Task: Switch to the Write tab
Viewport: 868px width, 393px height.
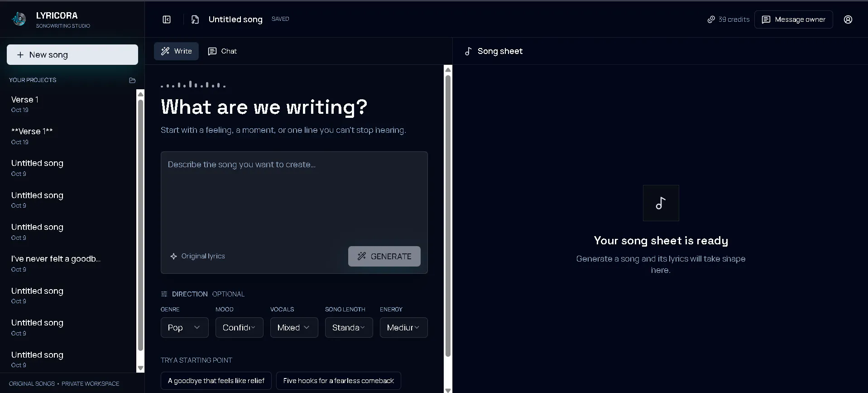Action: click(176, 51)
